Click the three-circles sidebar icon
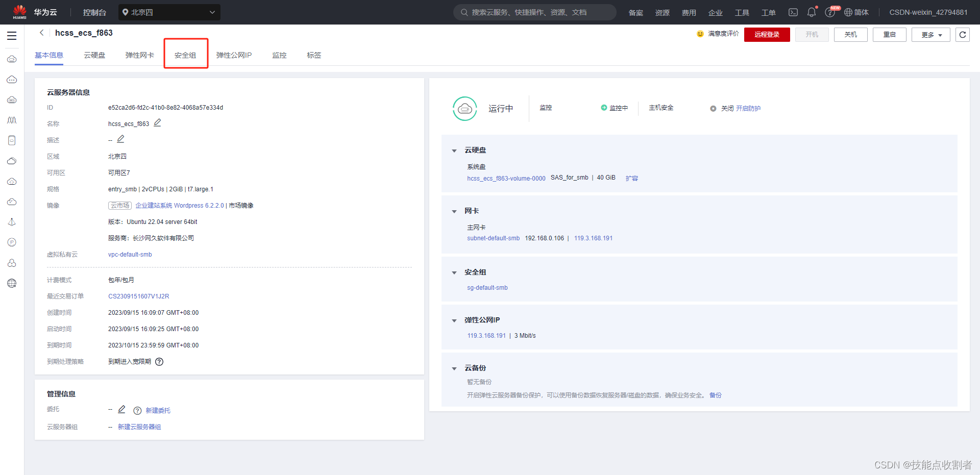The width and height of the screenshot is (980, 475). 12,263
